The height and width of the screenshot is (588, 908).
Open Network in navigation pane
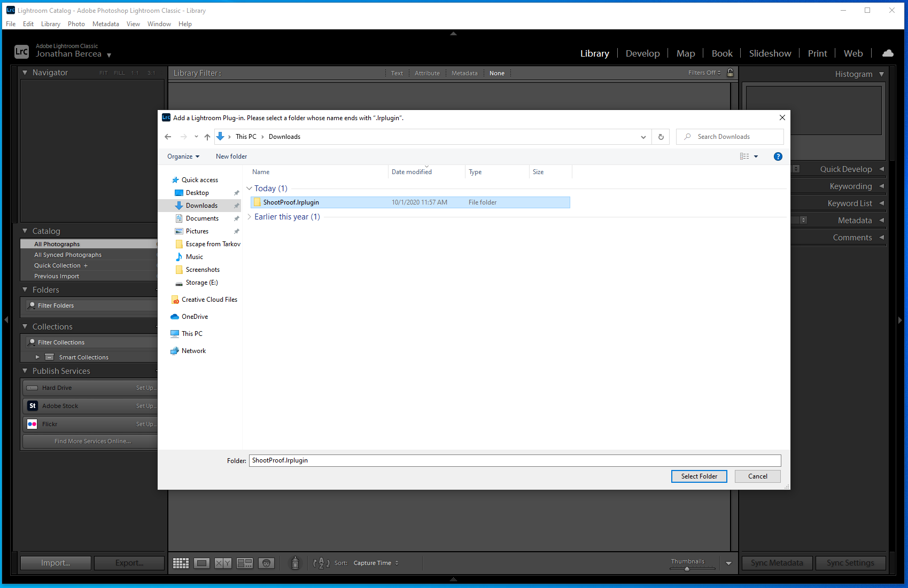coord(193,351)
